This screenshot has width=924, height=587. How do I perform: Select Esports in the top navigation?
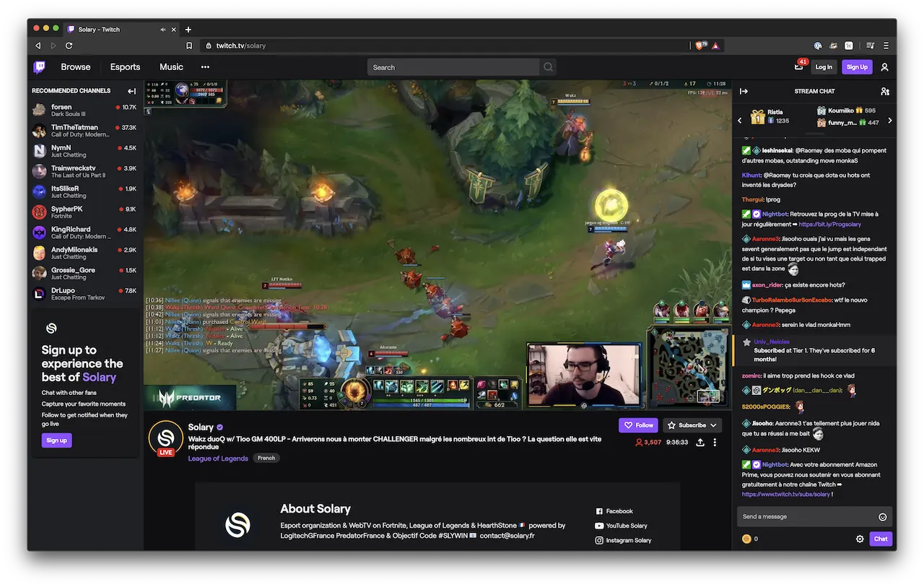(124, 66)
